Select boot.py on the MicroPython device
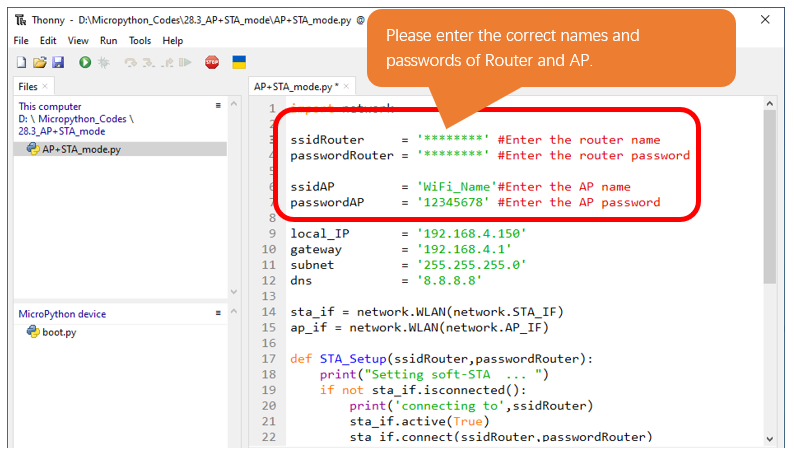This screenshot has height=455, width=794. point(59,332)
